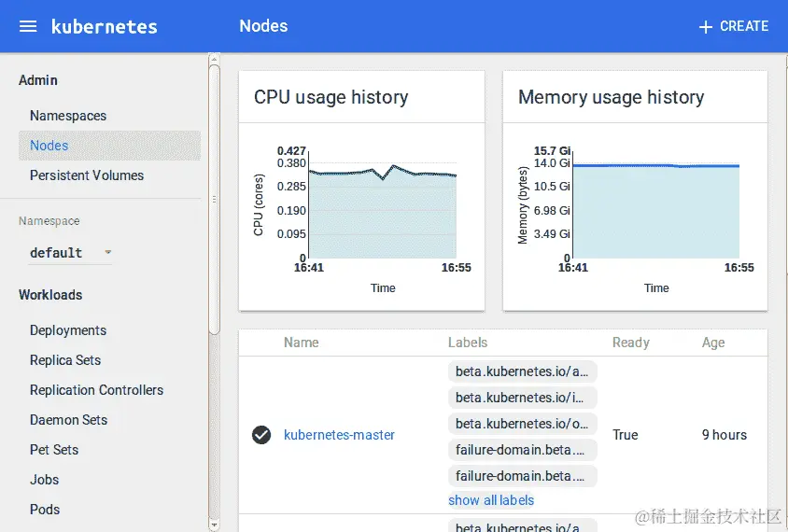The image size is (788, 532).
Task: Go to Persistent Volumes
Action: coord(87,175)
